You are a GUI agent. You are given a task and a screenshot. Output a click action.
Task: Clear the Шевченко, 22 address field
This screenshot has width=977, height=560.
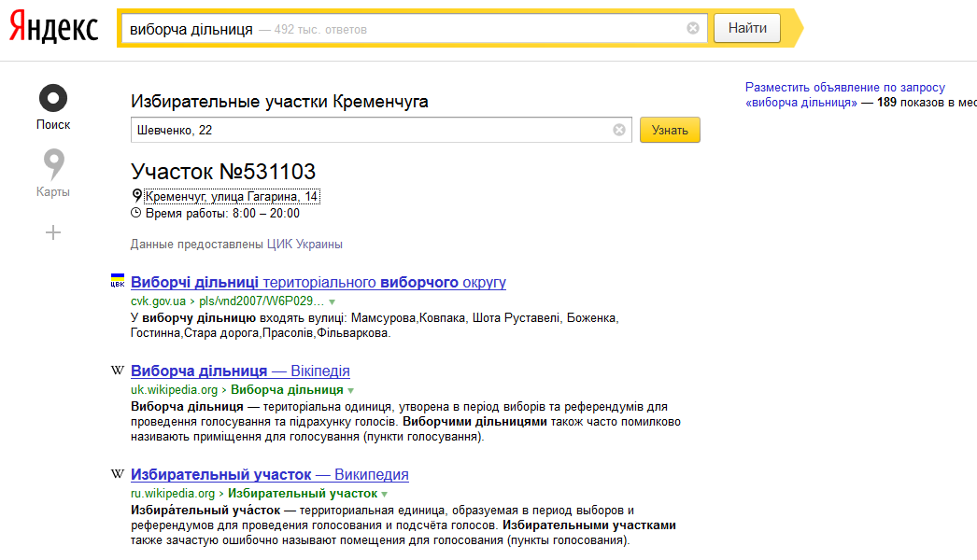619,130
